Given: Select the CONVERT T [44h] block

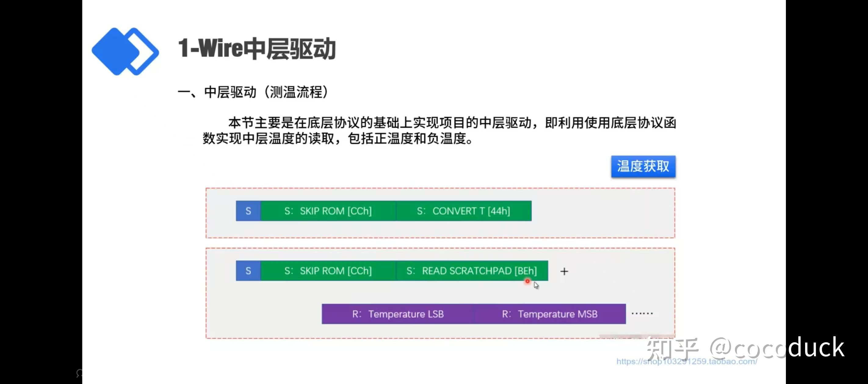Looking at the screenshot, I should [463, 211].
